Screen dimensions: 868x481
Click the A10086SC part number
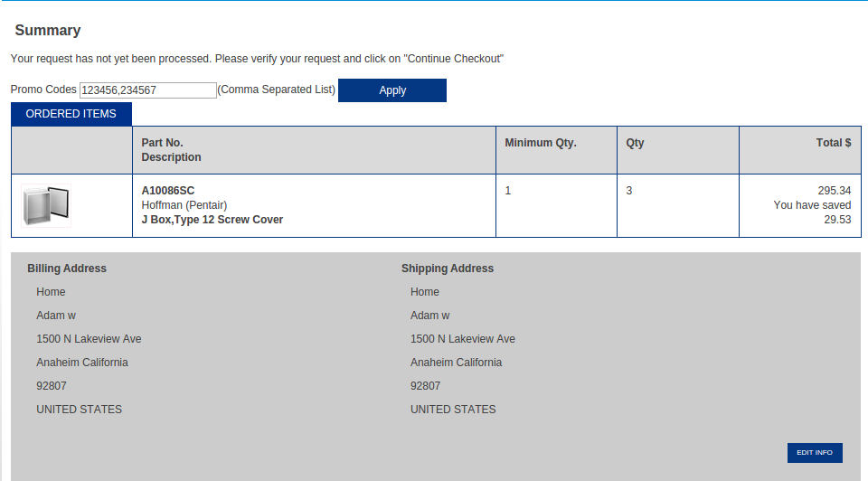pyautogui.click(x=168, y=191)
